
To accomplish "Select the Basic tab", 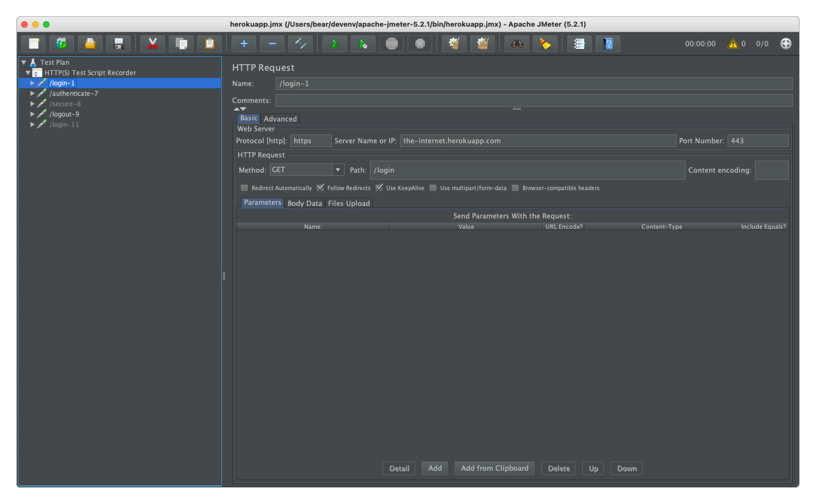I will (249, 118).
